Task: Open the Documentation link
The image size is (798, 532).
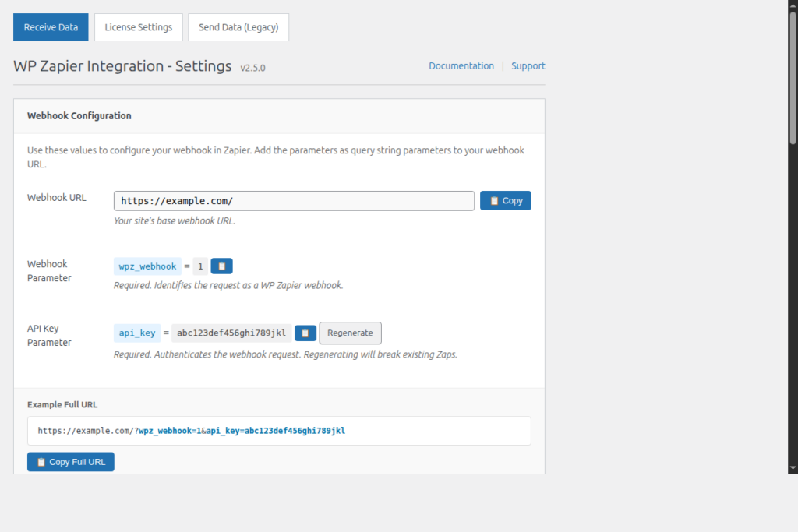Action: coord(461,66)
